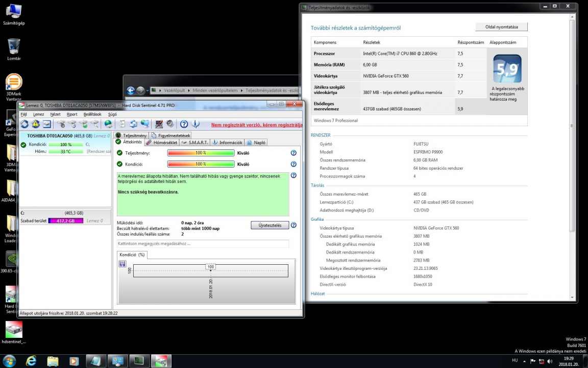This screenshot has width=588, height=368.
Task: Click the help icon beside the green status text
Action: pyautogui.click(x=293, y=175)
